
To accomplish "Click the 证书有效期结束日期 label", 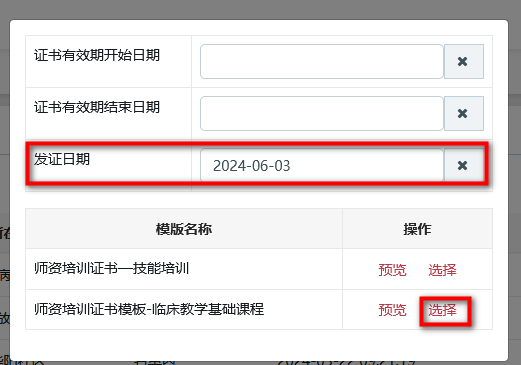I will tap(97, 107).
